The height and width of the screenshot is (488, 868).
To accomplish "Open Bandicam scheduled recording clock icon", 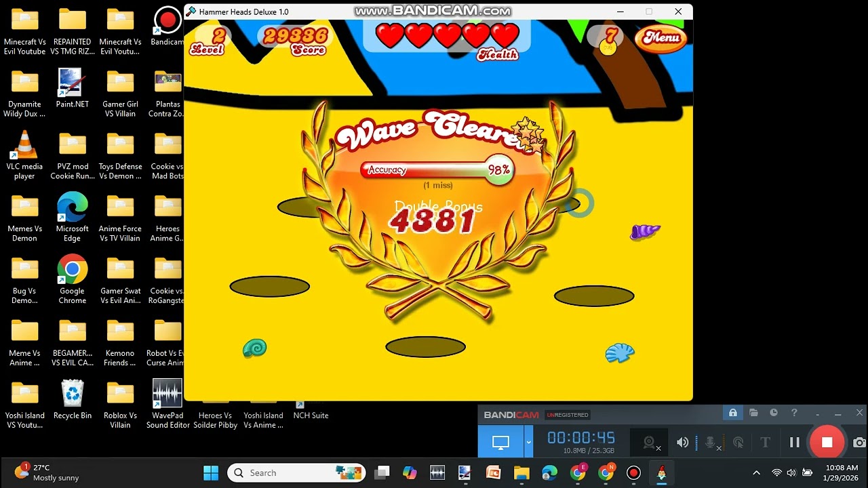I will coord(774,413).
